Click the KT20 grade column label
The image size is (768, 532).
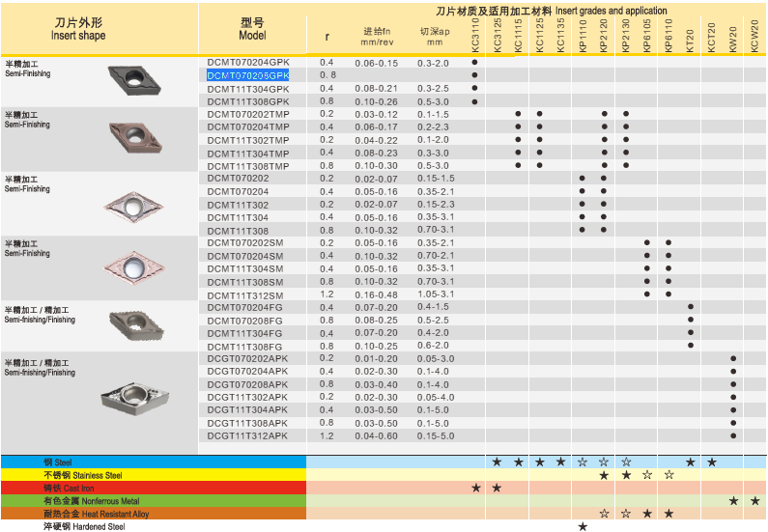(x=690, y=41)
